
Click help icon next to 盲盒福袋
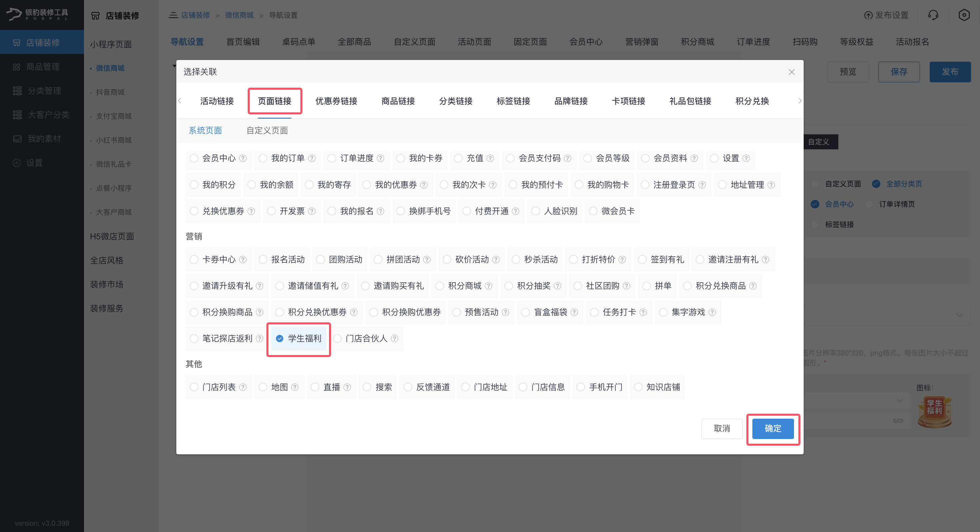(574, 312)
